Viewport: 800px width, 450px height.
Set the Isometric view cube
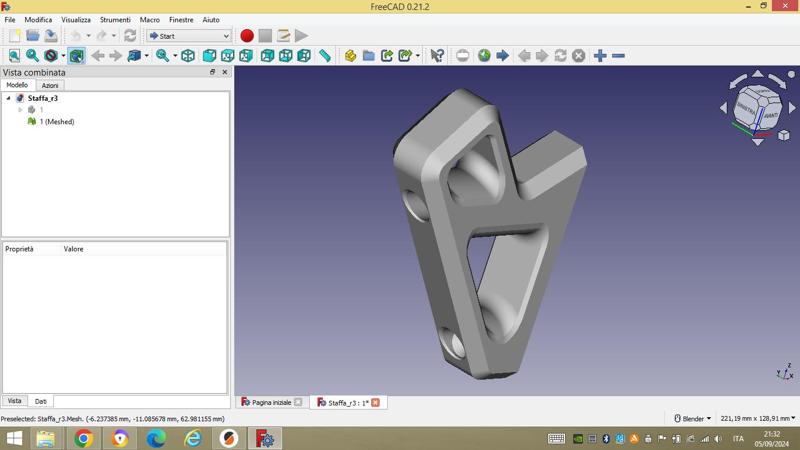pos(188,56)
